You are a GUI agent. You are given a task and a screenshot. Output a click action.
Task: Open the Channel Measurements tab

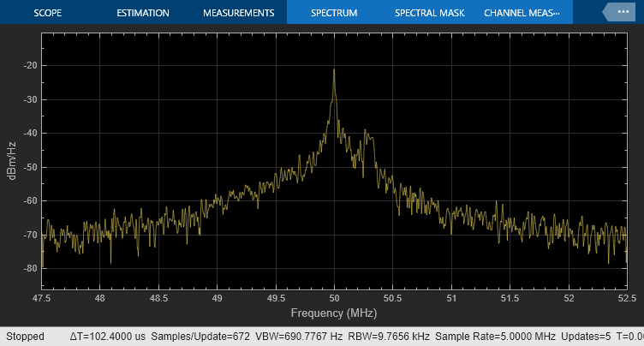(x=524, y=13)
